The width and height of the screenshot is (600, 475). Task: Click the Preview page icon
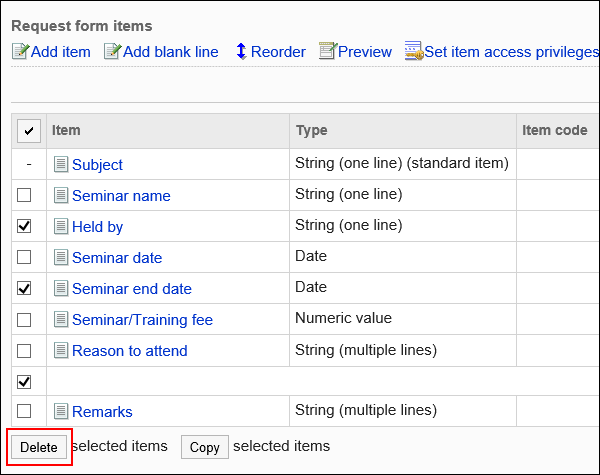click(328, 51)
